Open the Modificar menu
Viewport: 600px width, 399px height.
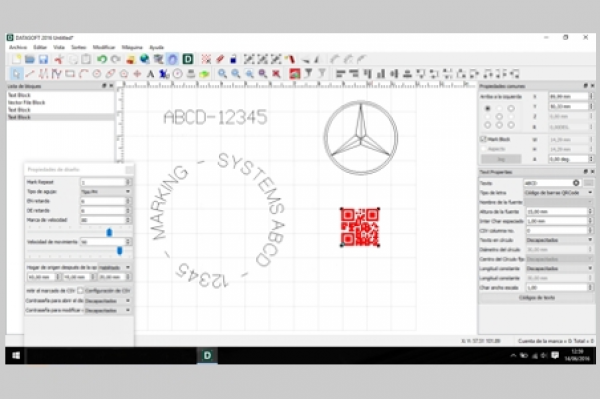pos(104,47)
